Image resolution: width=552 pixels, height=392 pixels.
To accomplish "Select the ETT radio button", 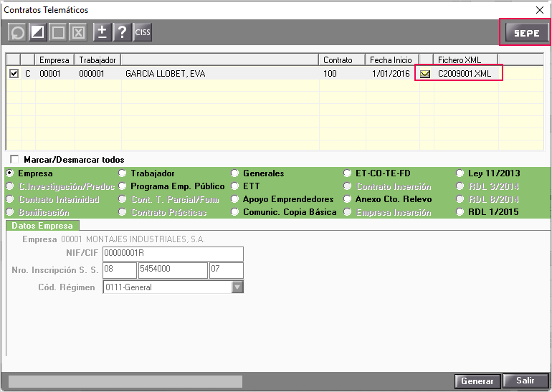I will (x=235, y=186).
